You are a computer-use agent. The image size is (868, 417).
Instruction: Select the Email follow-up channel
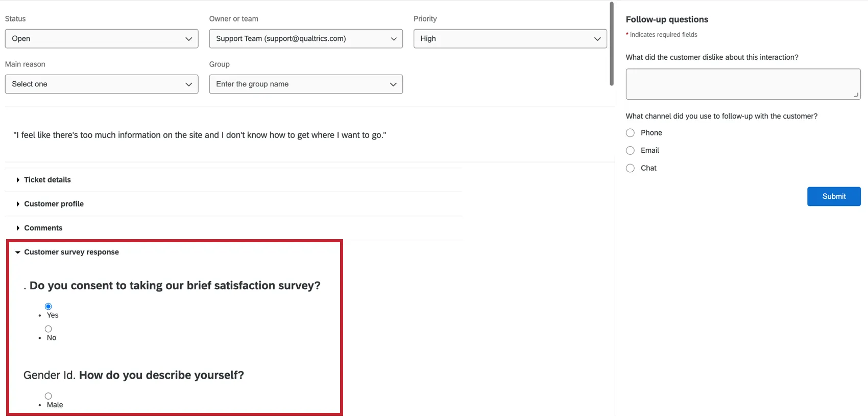pyautogui.click(x=631, y=150)
